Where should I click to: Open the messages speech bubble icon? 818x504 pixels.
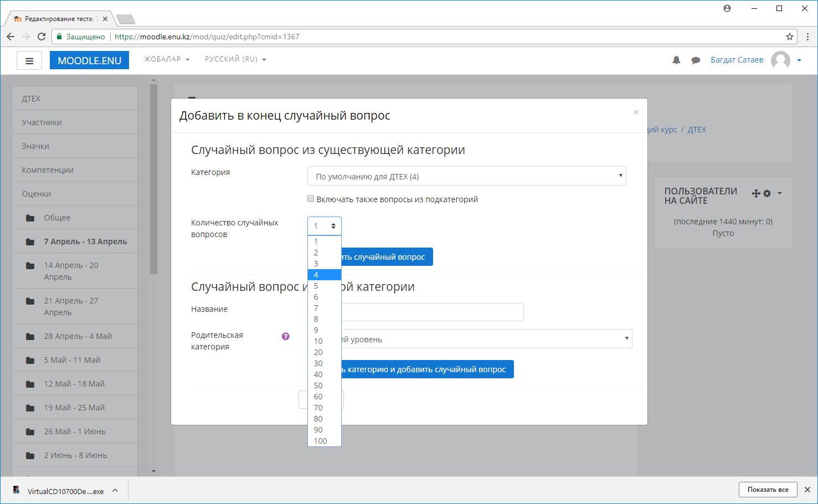(696, 60)
